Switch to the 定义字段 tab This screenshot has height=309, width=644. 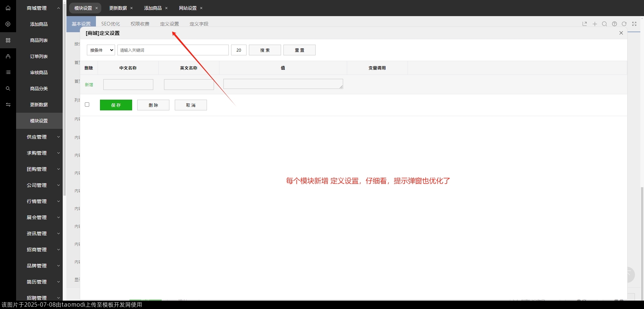pos(199,24)
